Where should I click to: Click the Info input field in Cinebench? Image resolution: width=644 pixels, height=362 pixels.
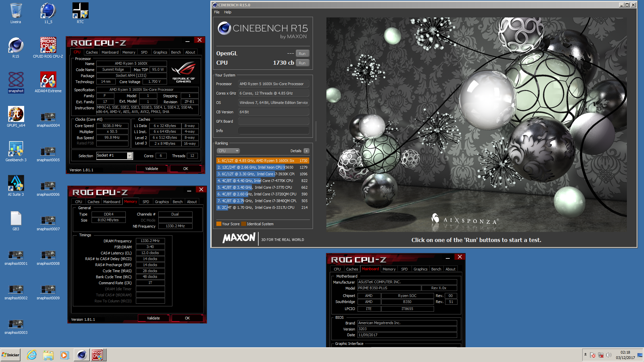coord(274,131)
